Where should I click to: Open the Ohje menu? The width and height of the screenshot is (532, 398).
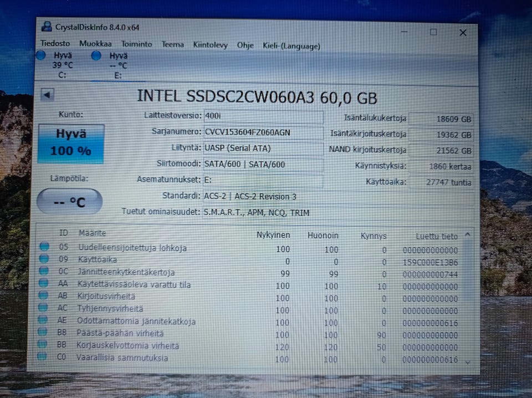(x=245, y=45)
